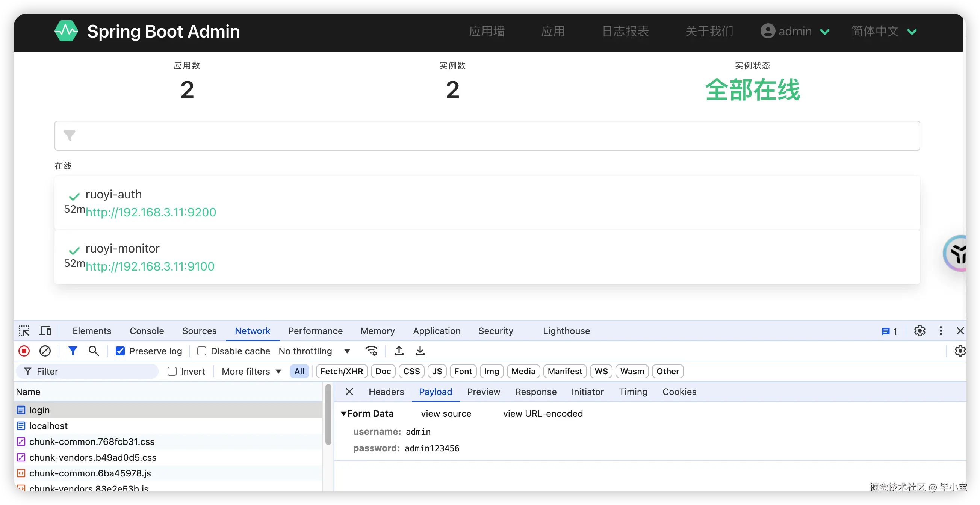Click the Export HAR download icon
Screen dimensions: 980x505
pyautogui.click(x=420, y=351)
